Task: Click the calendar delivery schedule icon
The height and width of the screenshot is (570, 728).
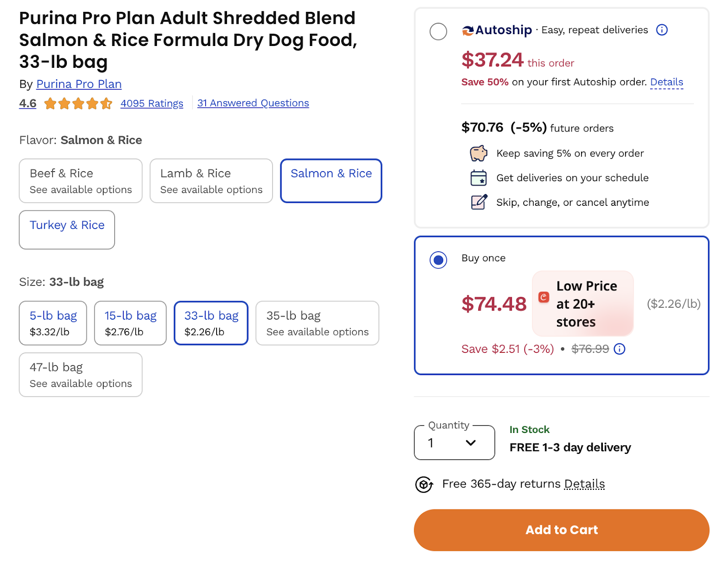Action: pyautogui.click(x=478, y=178)
